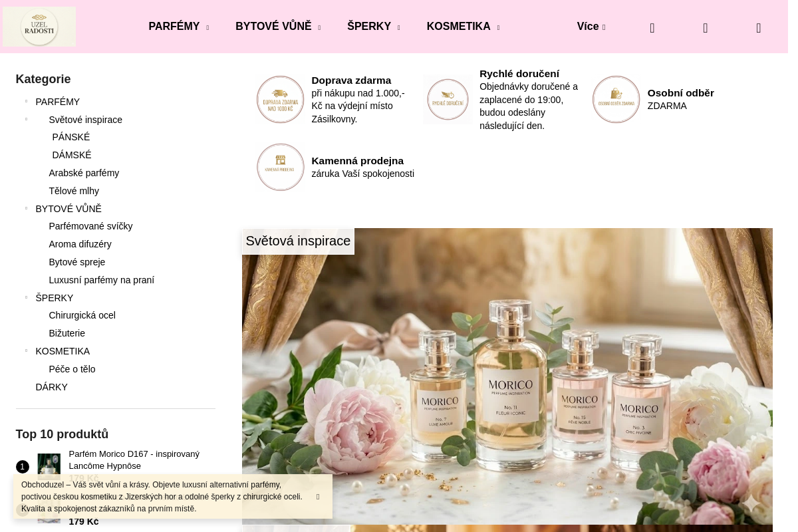Click the Osobní odběr shopping bag icon
798x532 pixels.
pos(616,100)
